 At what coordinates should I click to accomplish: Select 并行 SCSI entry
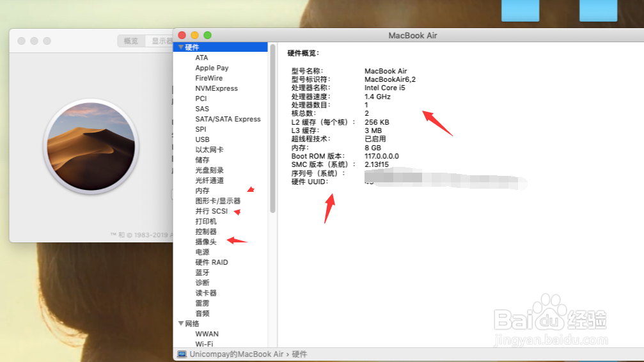pos(211,211)
